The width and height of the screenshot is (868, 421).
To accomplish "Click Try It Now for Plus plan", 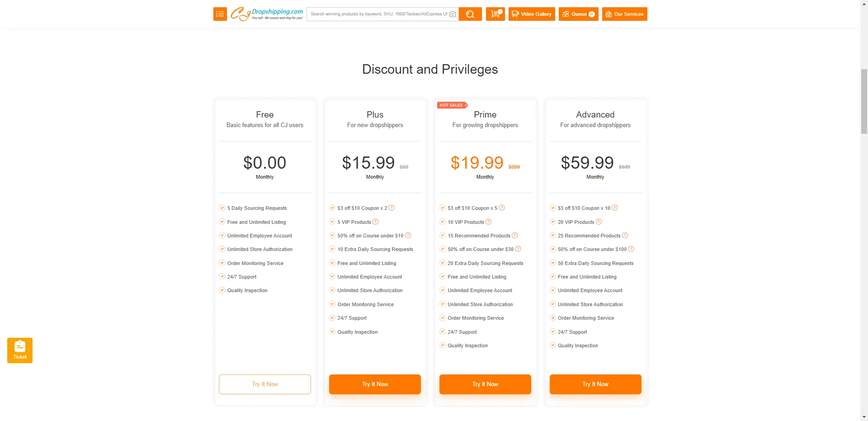I will 375,384.
